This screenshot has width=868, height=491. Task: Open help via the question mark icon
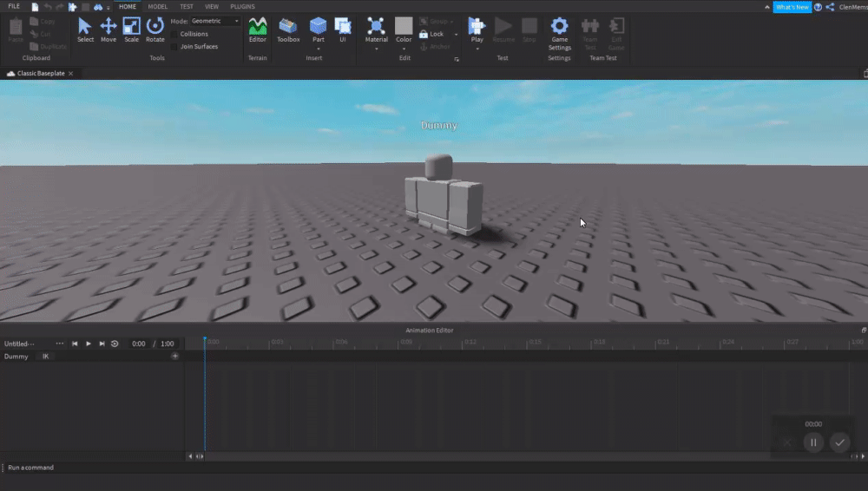818,7
